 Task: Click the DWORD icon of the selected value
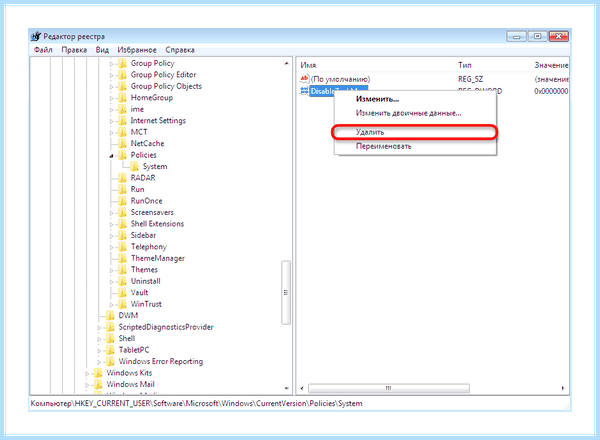[x=304, y=91]
